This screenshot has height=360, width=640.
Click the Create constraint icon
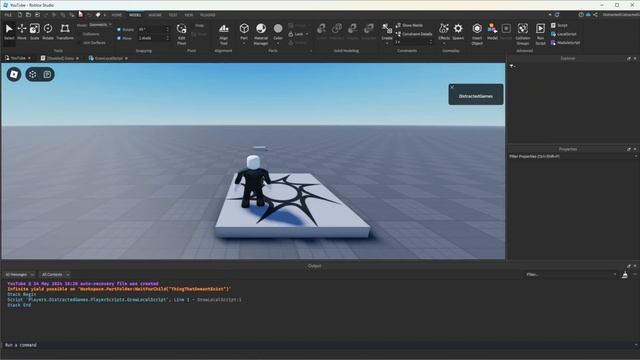387,31
